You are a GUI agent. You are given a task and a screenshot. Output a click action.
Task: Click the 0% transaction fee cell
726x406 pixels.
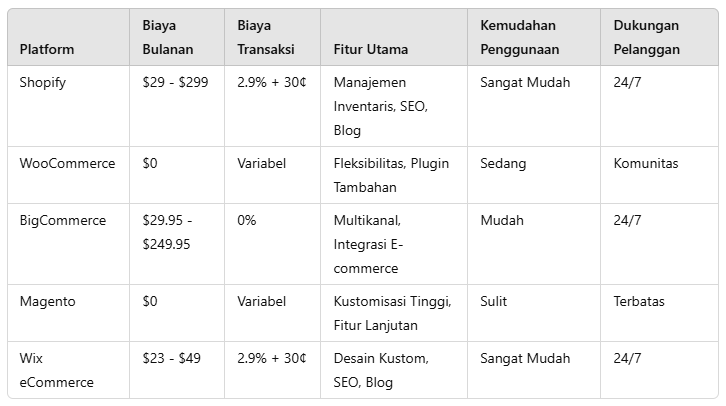pos(247,220)
